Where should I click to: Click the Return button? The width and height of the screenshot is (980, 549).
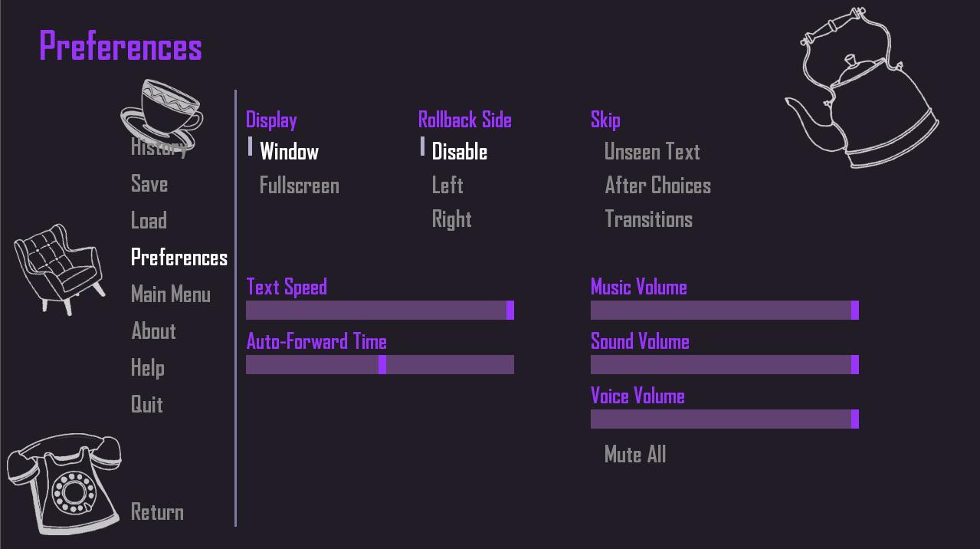click(x=157, y=512)
